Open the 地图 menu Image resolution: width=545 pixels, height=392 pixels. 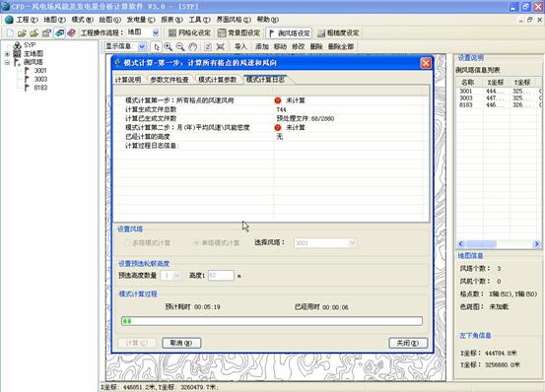[54, 20]
